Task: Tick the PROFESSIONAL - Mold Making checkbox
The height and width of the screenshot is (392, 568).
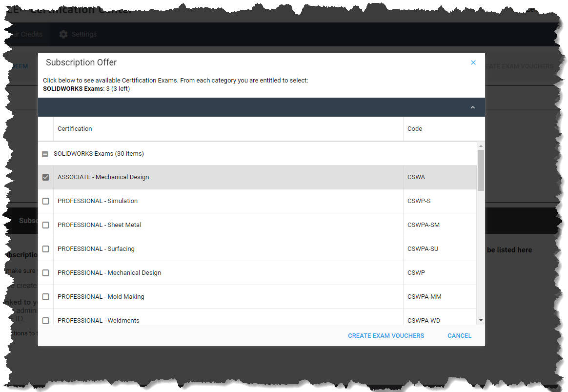Action: [x=46, y=297]
